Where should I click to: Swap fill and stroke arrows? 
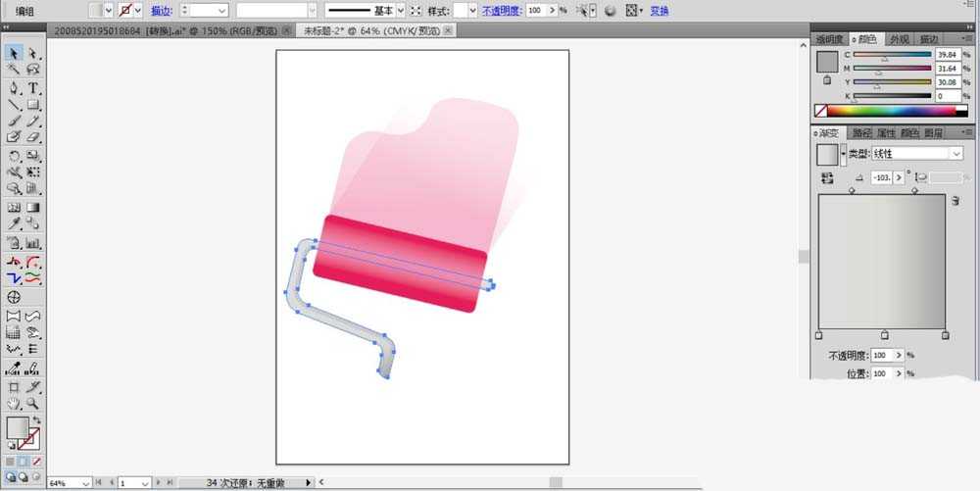click(37, 420)
